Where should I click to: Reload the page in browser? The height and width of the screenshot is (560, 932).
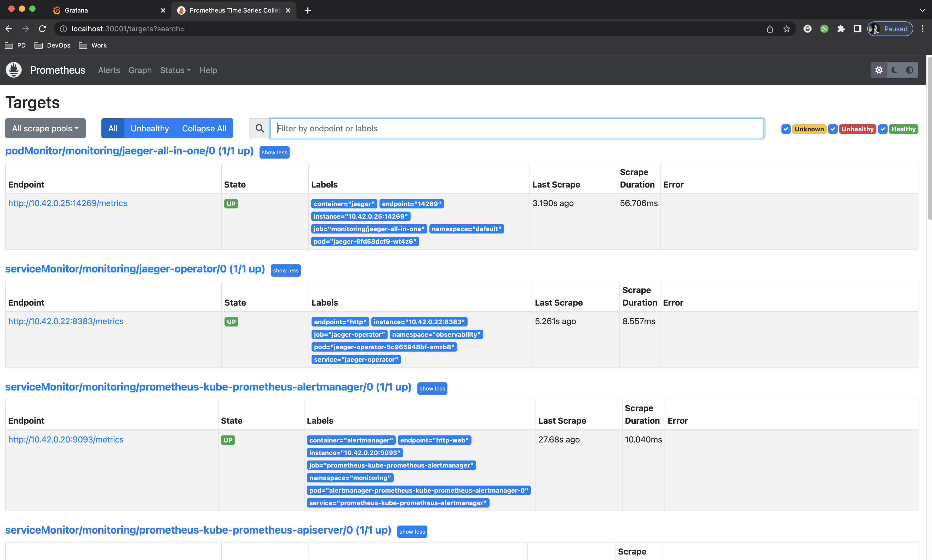[43, 29]
